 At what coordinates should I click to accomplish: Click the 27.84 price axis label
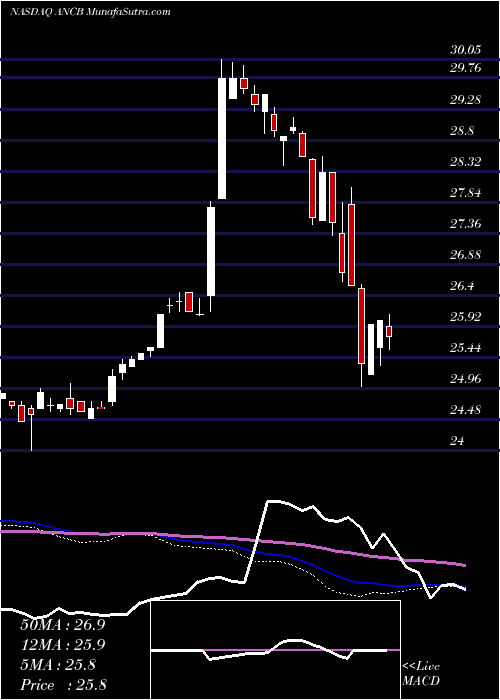[465, 193]
